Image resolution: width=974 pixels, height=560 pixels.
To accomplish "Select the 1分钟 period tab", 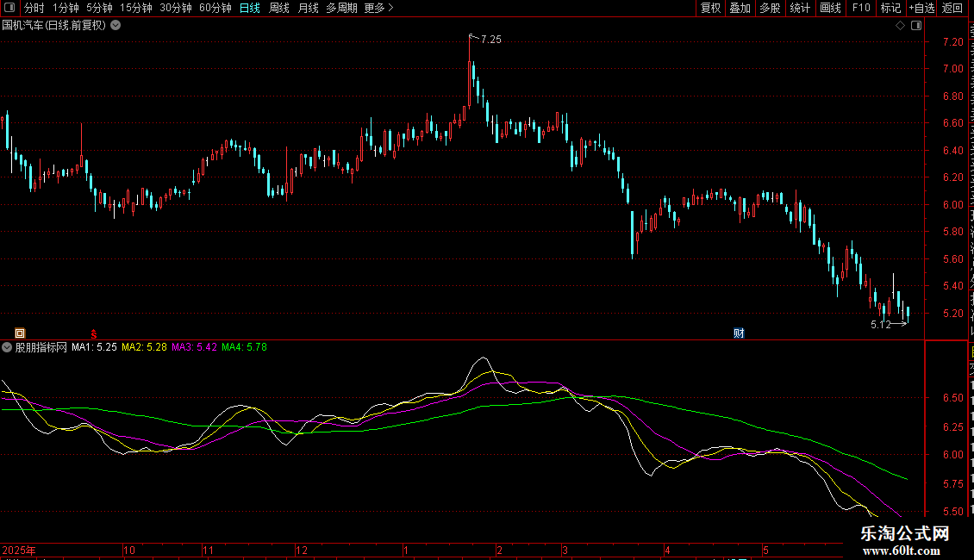I will [66, 8].
